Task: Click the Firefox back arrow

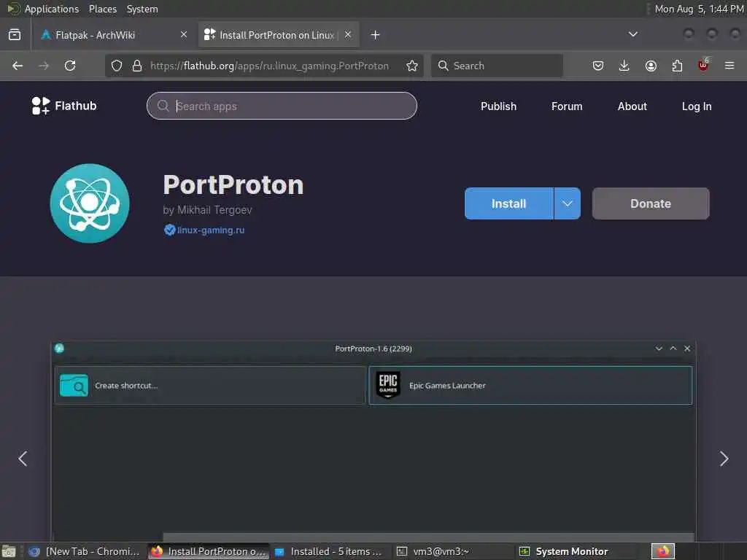Action: (x=18, y=66)
